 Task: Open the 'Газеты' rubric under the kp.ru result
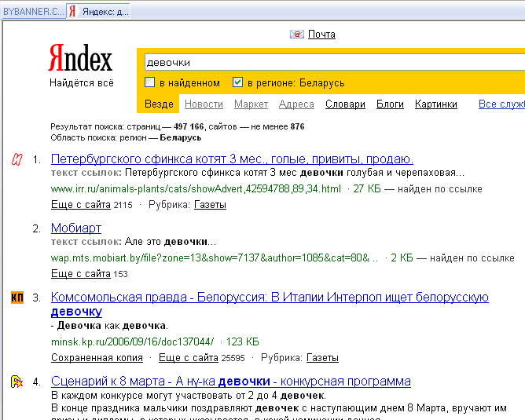322,358
